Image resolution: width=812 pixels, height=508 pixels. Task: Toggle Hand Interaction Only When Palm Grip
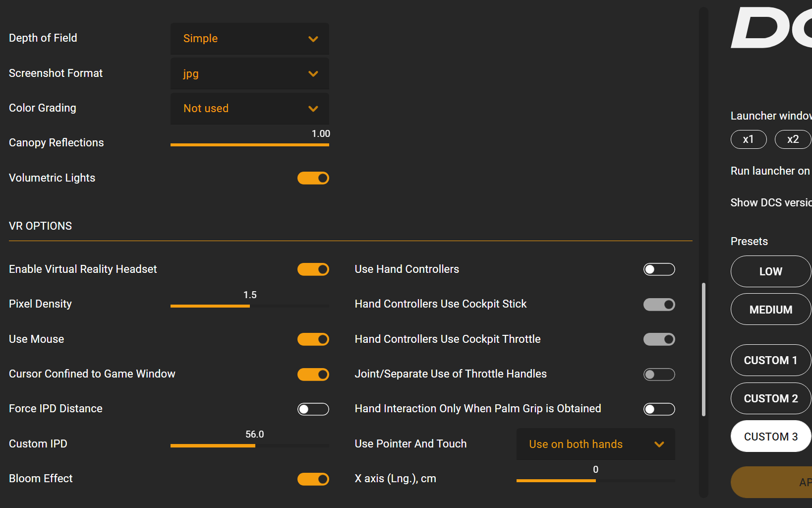[659, 409]
